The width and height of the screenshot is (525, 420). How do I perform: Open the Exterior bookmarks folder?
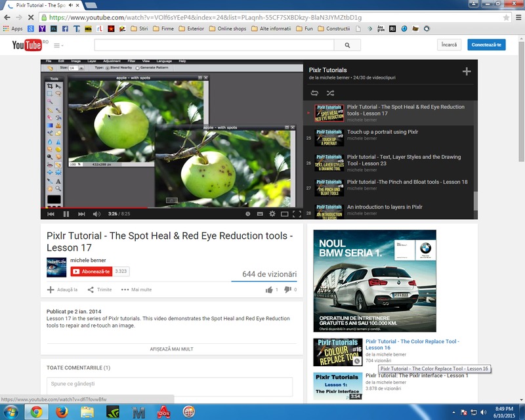click(191, 29)
